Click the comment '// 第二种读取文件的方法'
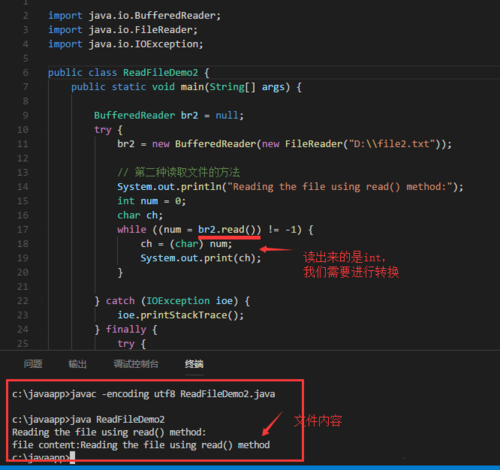 [178, 173]
